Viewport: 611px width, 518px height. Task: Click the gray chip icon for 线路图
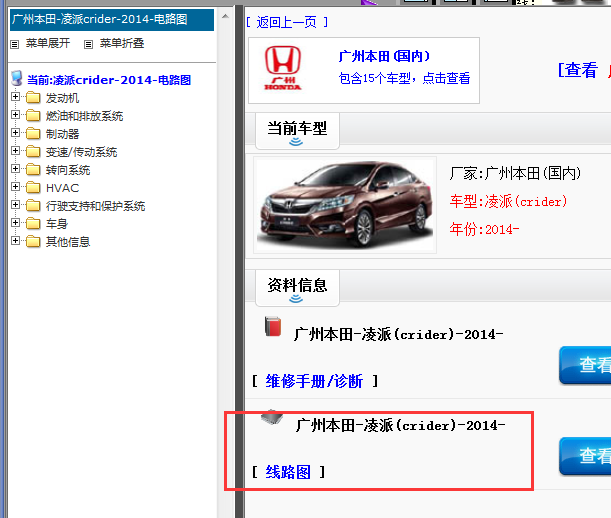point(272,417)
